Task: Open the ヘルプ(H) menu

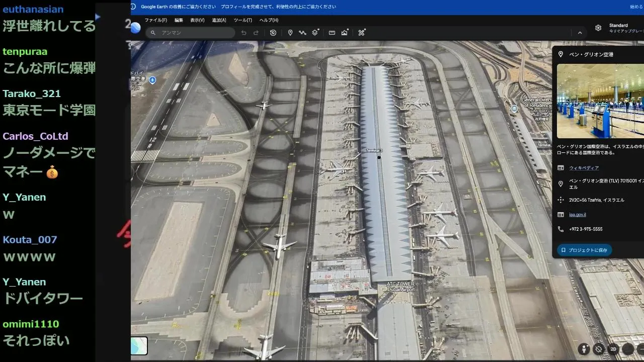Action: point(269,20)
